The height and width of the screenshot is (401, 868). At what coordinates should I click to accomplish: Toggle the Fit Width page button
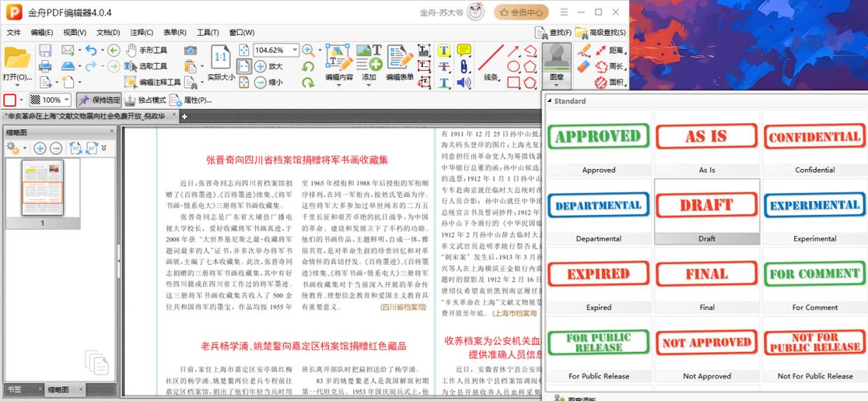point(244,66)
